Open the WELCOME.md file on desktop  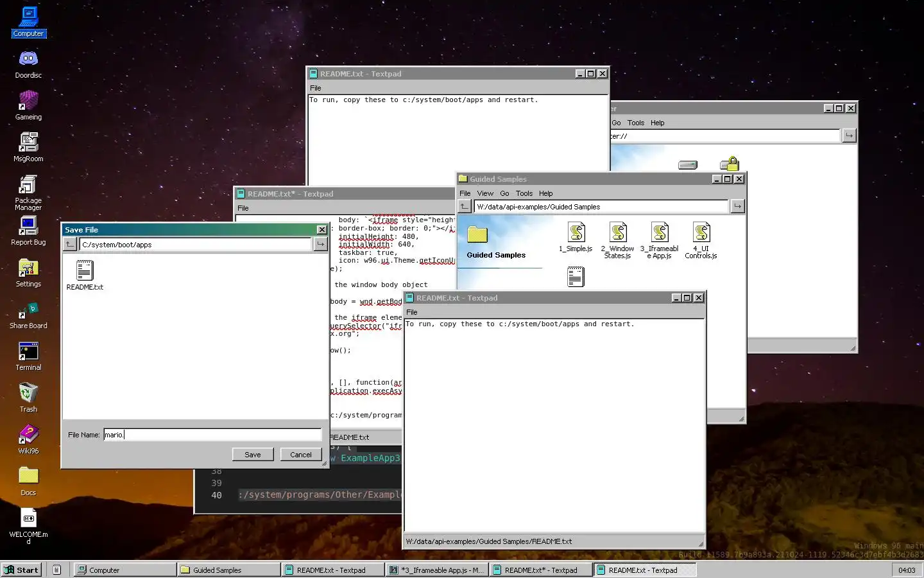coord(28,527)
